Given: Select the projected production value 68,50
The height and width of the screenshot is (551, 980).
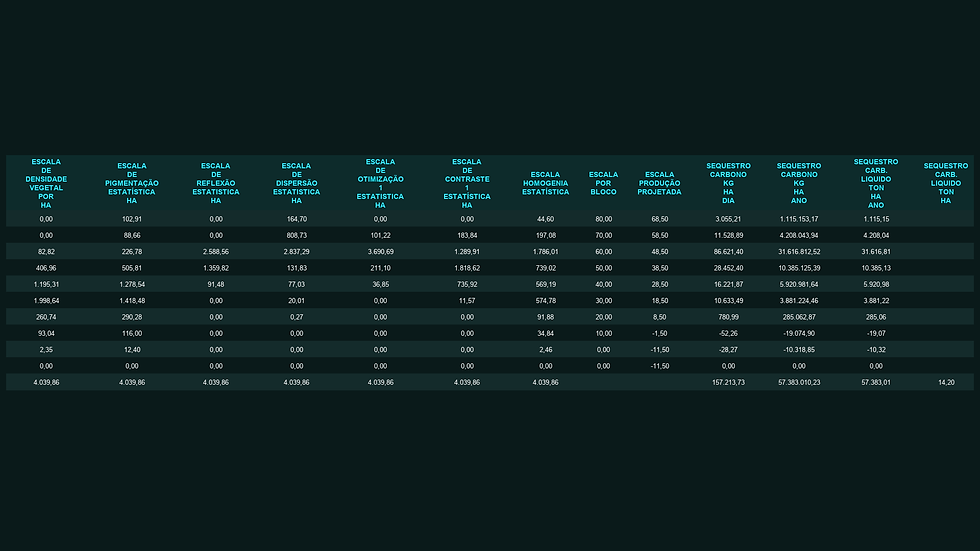Looking at the screenshot, I should (659, 219).
